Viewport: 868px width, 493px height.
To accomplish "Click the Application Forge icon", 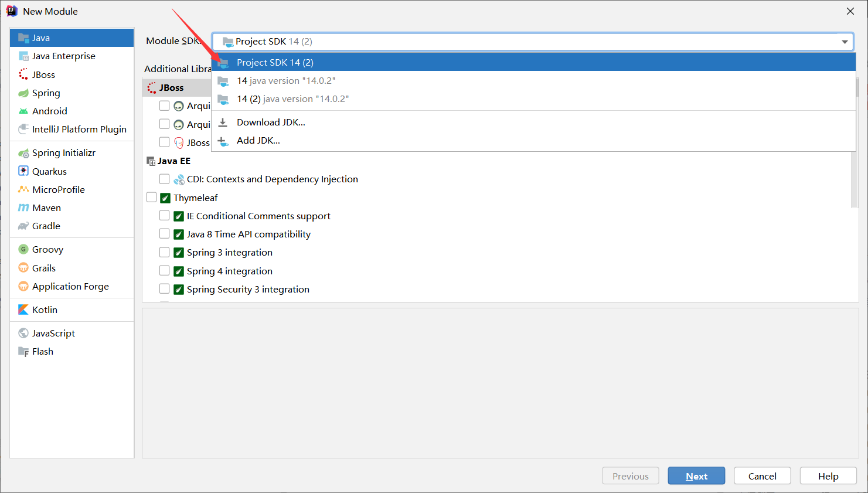I will click(23, 286).
